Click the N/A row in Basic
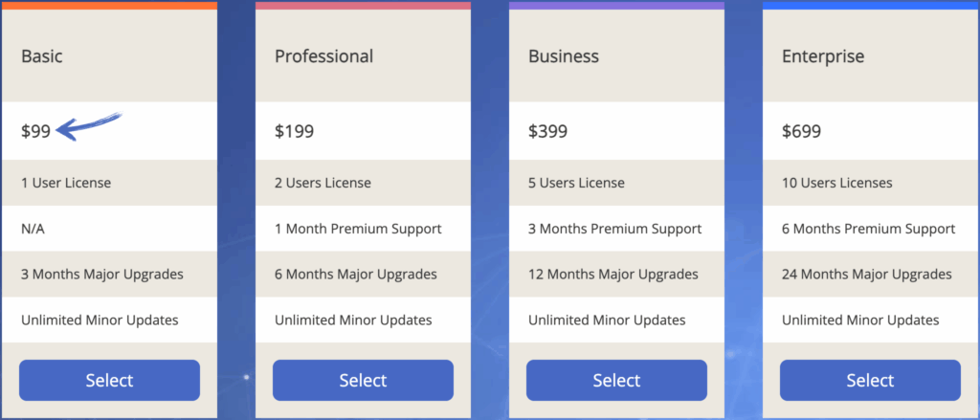 33,229
